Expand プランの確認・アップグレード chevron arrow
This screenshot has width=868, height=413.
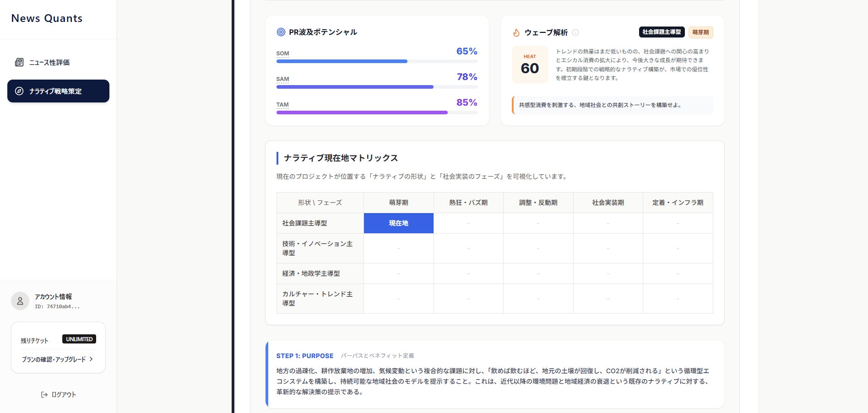(91, 359)
